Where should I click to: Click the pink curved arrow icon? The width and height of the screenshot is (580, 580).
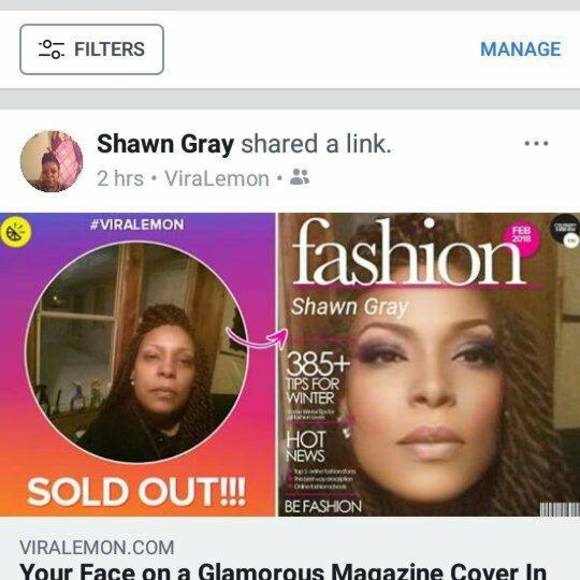coord(257,338)
